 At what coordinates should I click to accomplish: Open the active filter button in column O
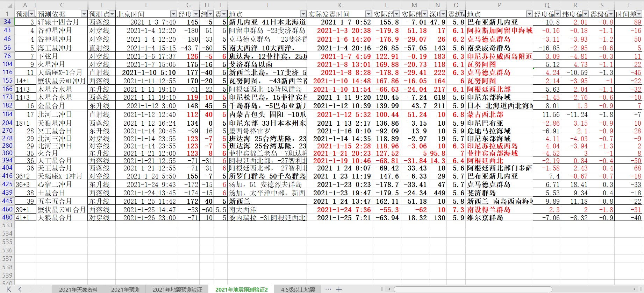(x=462, y=14)
